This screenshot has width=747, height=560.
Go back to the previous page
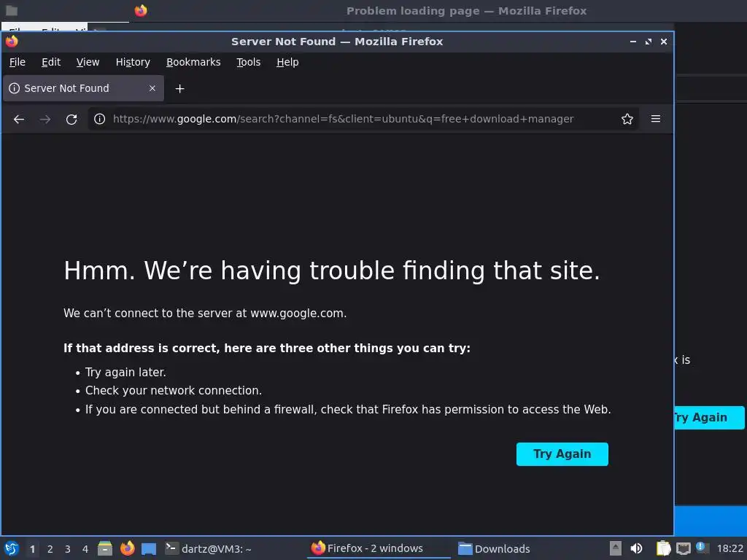tap(19, 119)
